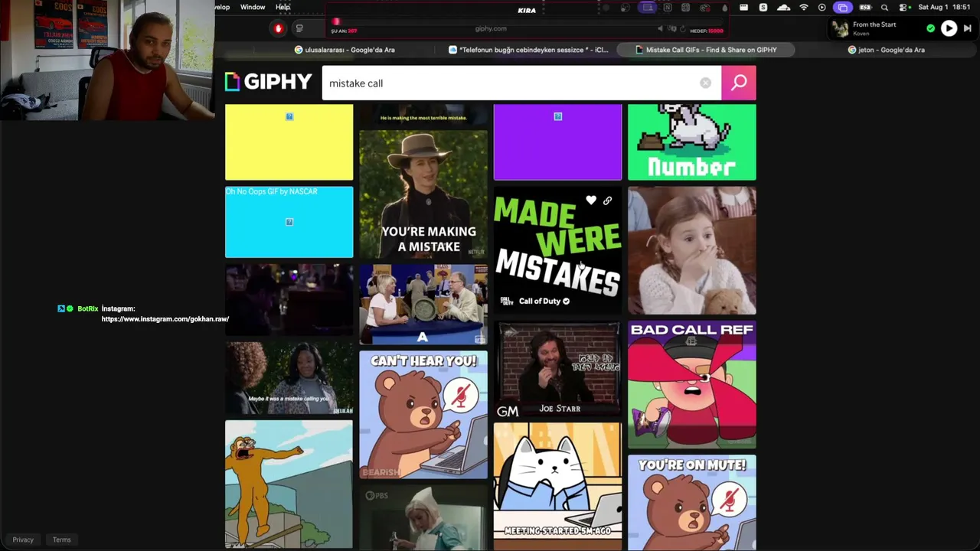Click the toolbar icon beside the red hand

click(x=299, y=28)
